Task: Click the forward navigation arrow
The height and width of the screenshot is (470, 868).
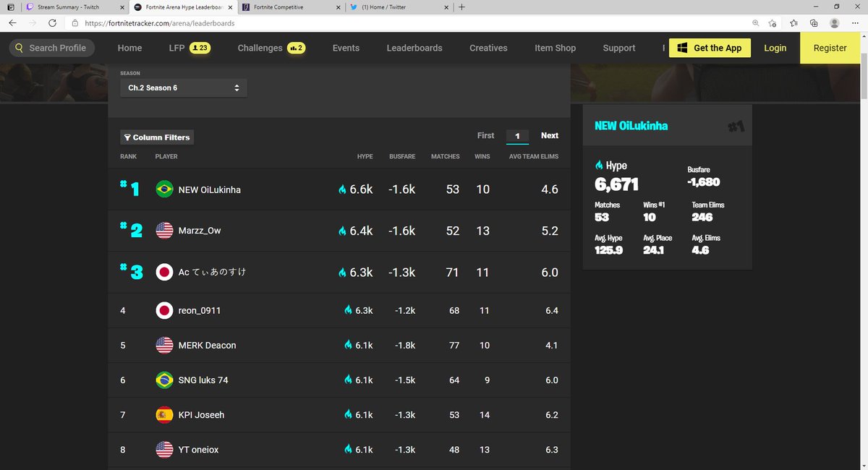Action: click(x=32, y=23)
